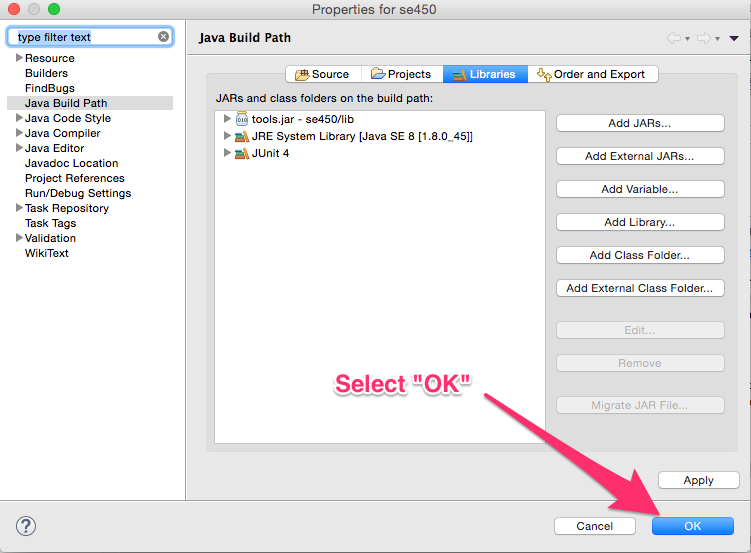Clear the filter text with X icon
The image size is (751, 553).
(164, 37)
